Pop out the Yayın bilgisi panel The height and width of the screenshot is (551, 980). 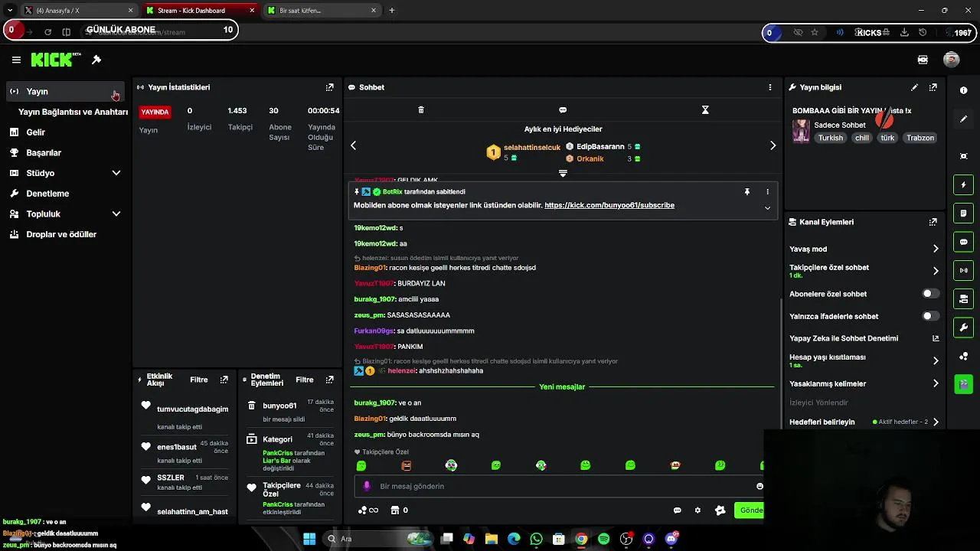[933, 87]
